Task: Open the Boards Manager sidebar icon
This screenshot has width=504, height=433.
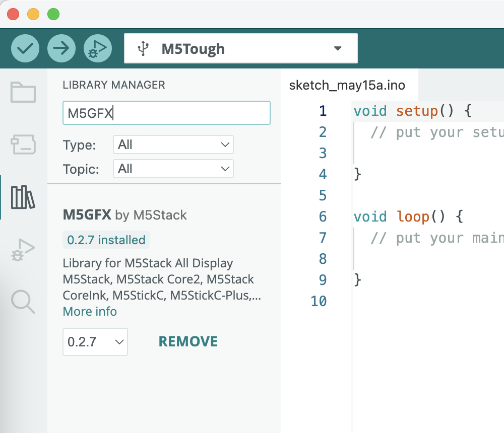Action: click(x=23, y=144)
